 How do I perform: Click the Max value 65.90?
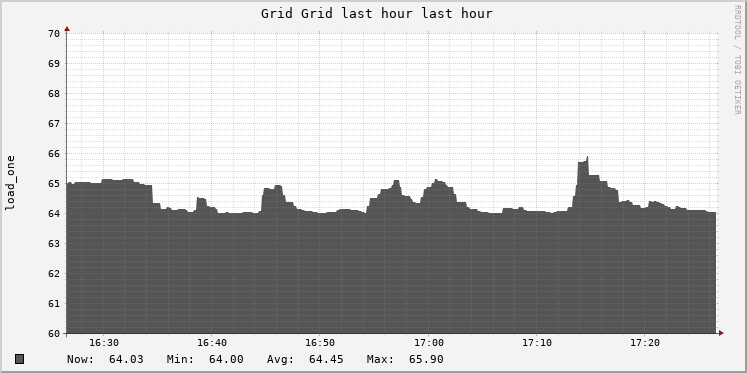(426, 359)
